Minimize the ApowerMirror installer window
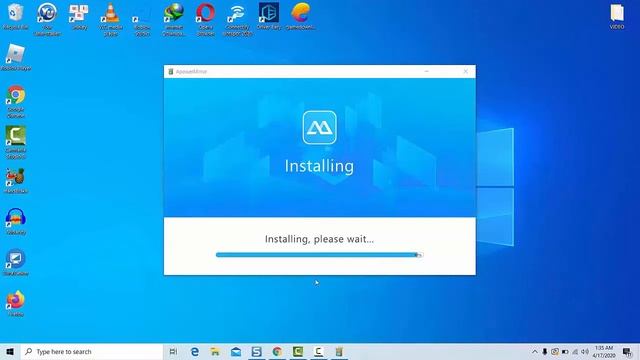Screen dimensions: 640x360 (427, 71)
